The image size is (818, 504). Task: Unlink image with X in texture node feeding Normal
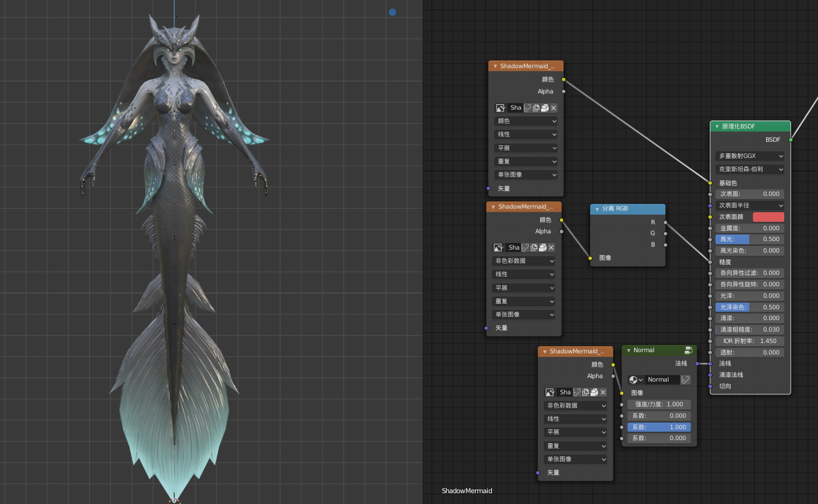tap(603, 392)
